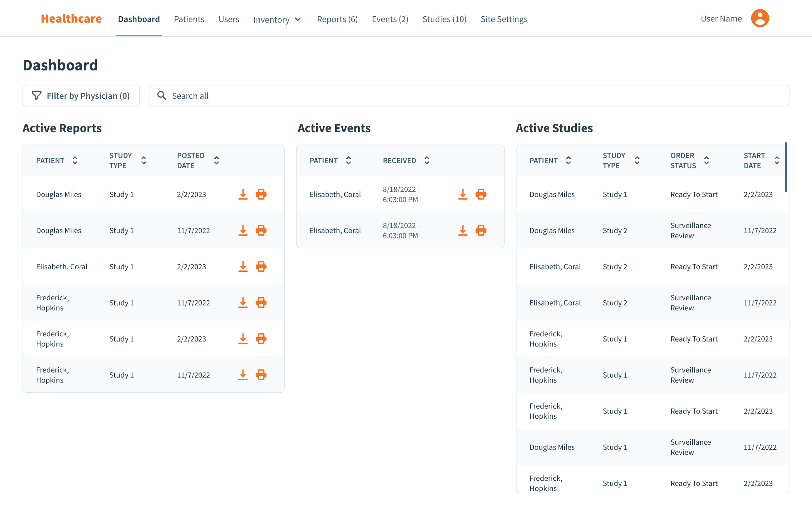Sort Active Reports by Study Type
This screenshot has width=812, height=508.
144,161
